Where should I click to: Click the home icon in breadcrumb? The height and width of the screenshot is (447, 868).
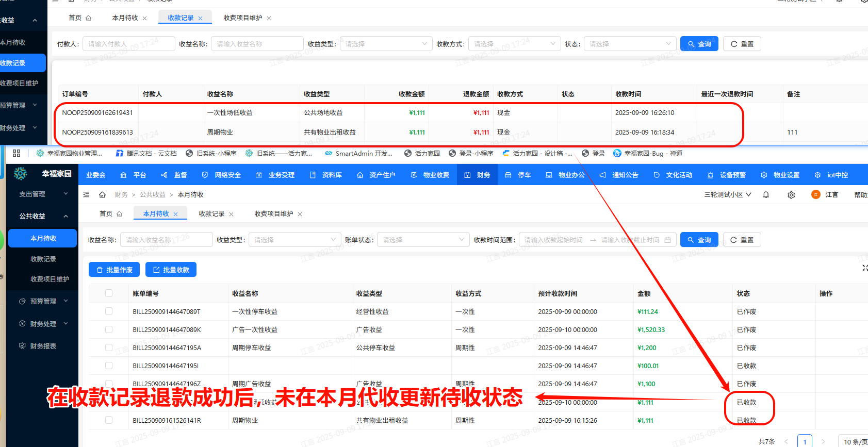(x=102, y=195)
